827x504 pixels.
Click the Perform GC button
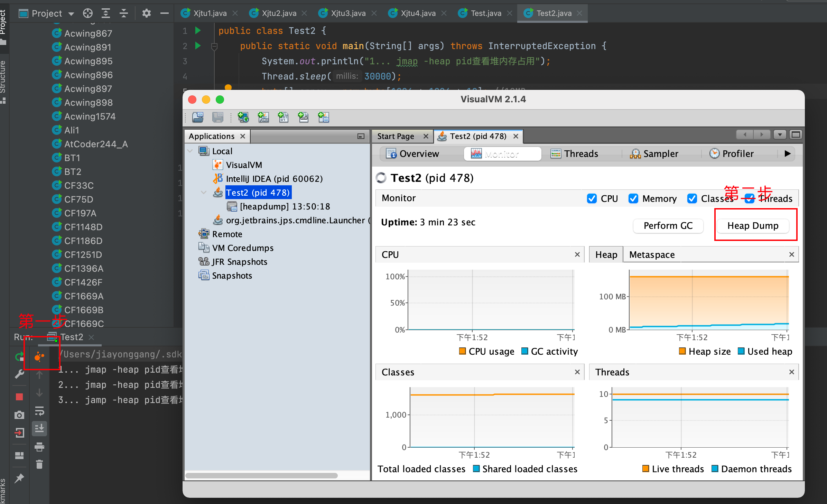tap(668, 226)
